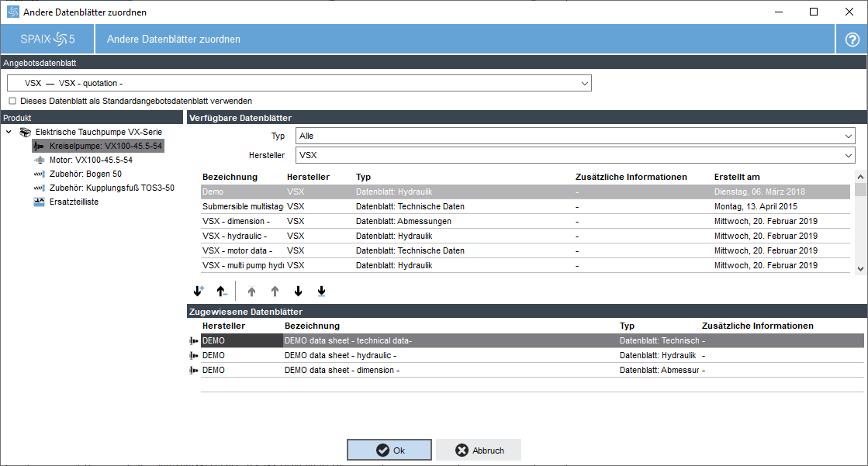
Task: Open the Hersteller 'VSX' dropdown
Action: pyautogui.click(x=576, y=156)
